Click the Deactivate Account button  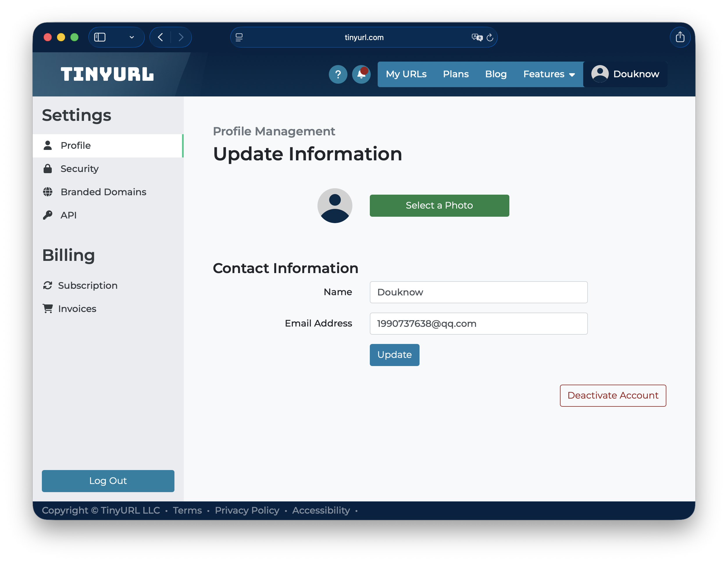613,395
